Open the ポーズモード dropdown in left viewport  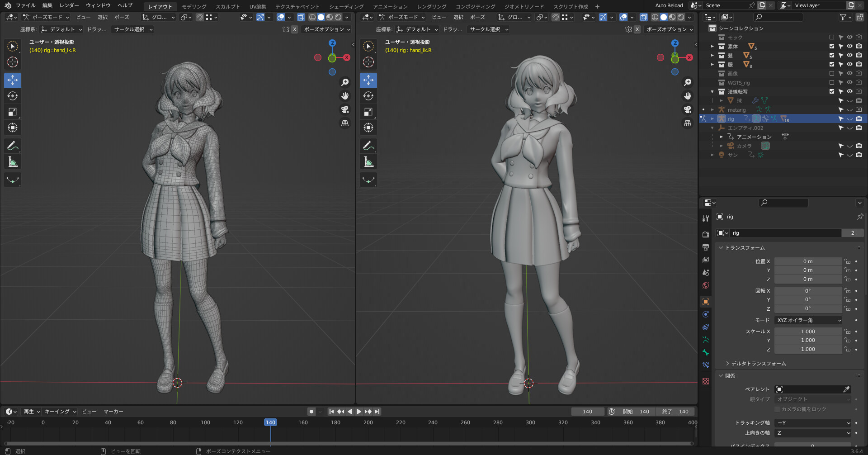pyautogui.click(x=46, y=17)
